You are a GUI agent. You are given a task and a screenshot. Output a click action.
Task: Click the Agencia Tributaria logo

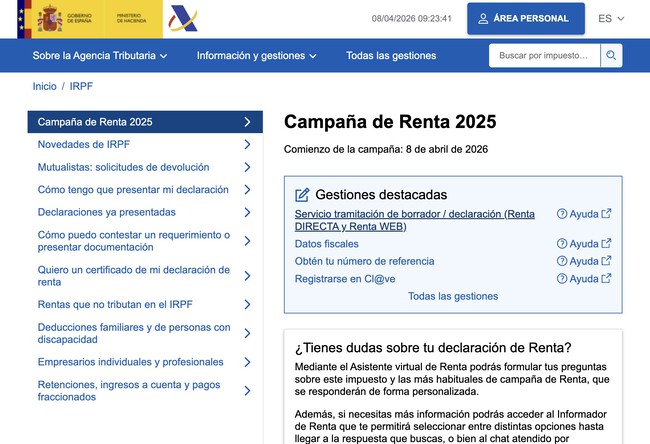pyautogui.click(x=183, y=19)
